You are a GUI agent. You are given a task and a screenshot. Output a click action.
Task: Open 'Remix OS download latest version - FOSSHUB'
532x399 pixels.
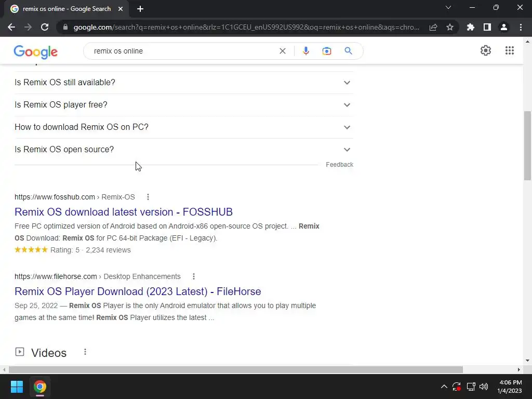[x=124, y=212]
